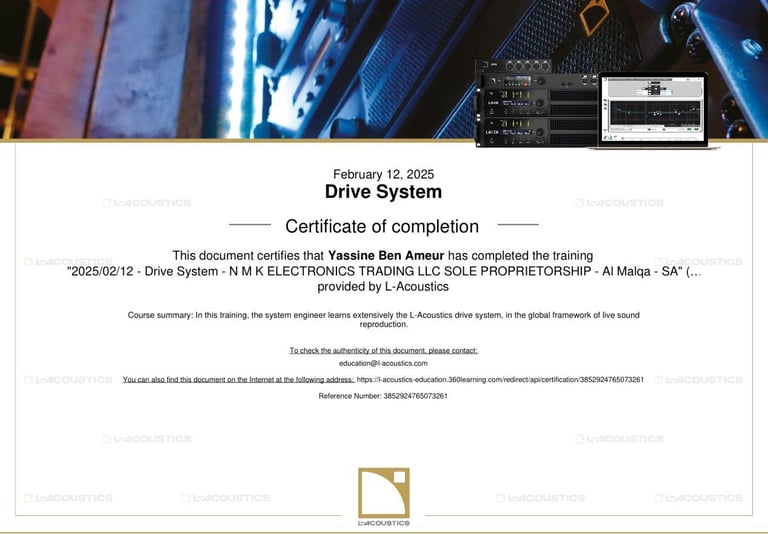
Task: Click the text provided by L-Acoustics
Action: coord(383,287)
